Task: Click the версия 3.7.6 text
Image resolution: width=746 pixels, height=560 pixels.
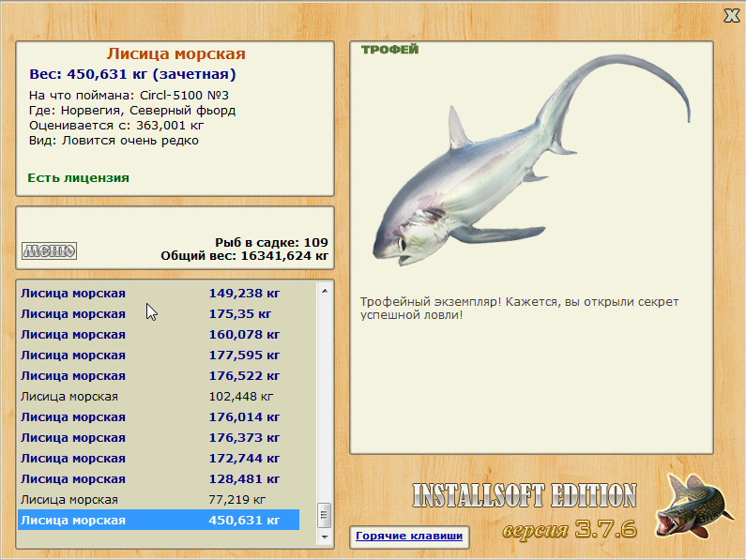Action: tap(570, 530)
